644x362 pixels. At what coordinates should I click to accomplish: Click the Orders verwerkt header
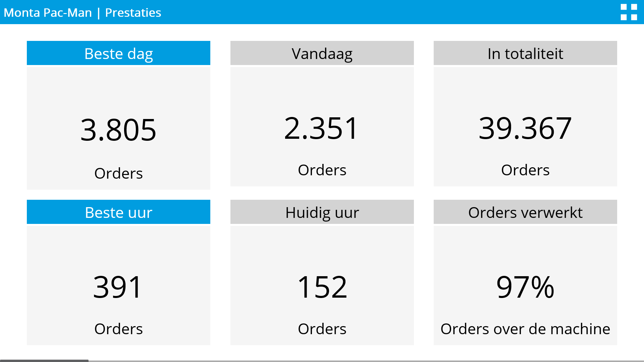point(525,212)
